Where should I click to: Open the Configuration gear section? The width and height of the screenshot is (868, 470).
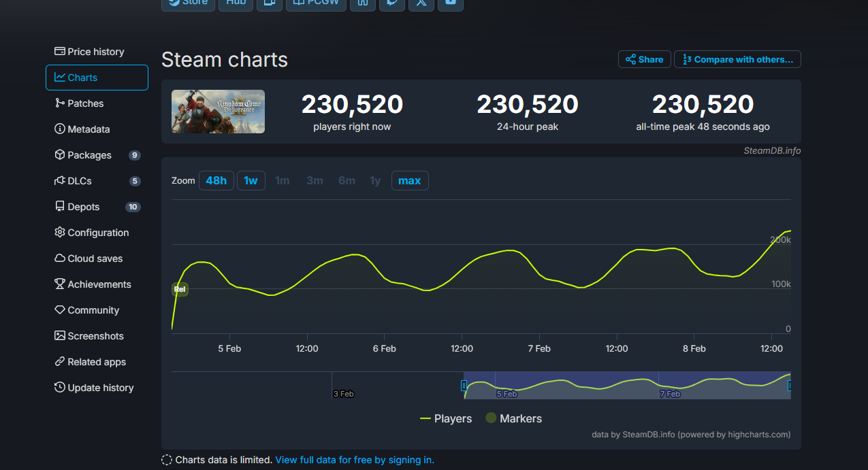tap(97, 233)
